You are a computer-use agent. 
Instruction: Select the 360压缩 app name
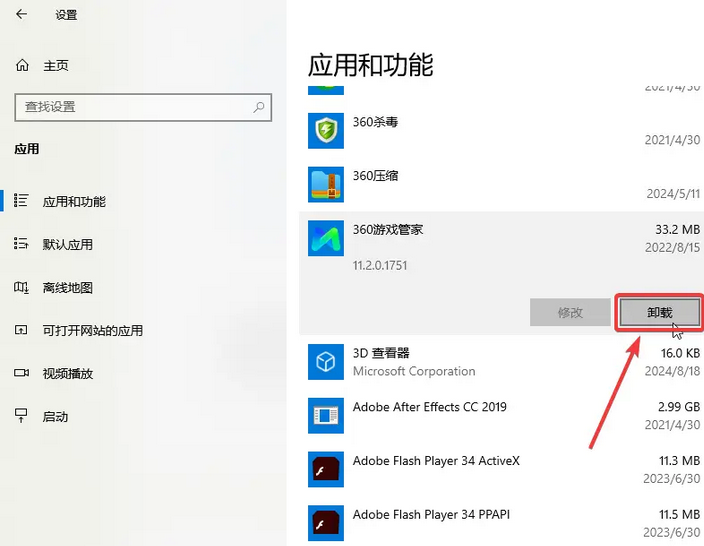(375, 176)
